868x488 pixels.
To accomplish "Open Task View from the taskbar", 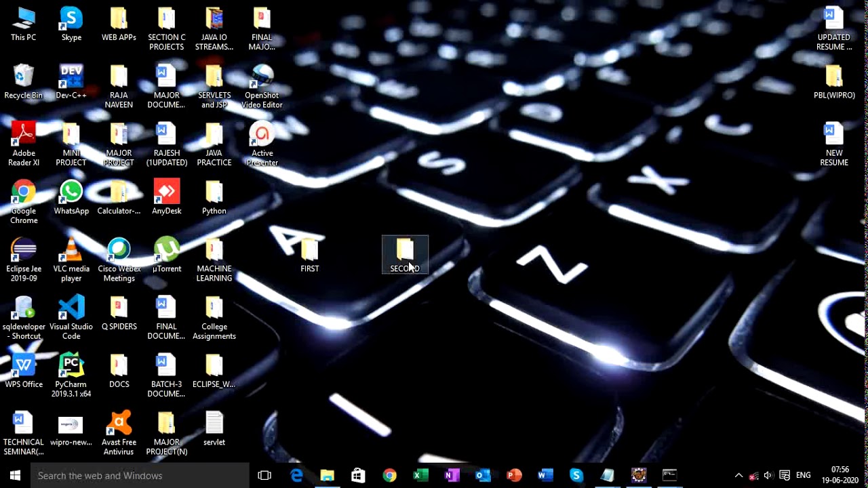I will 264,475.
